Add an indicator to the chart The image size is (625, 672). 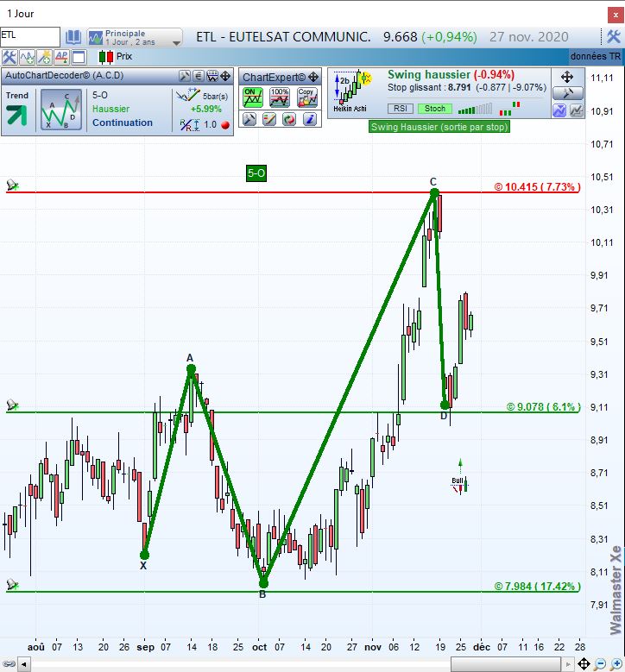27,57
